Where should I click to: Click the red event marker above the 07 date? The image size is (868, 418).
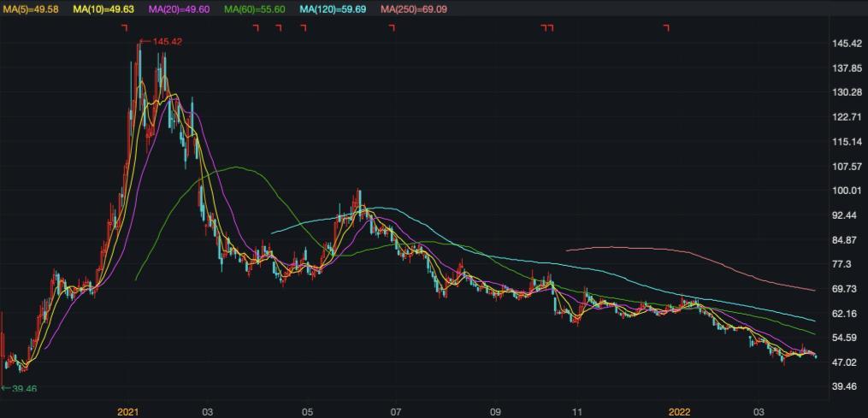coord(392,27)
